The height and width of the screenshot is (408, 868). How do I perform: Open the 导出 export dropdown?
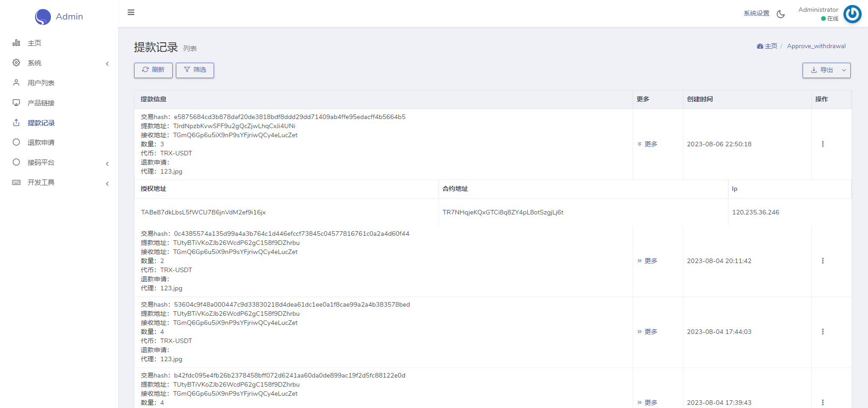point(826,70)
